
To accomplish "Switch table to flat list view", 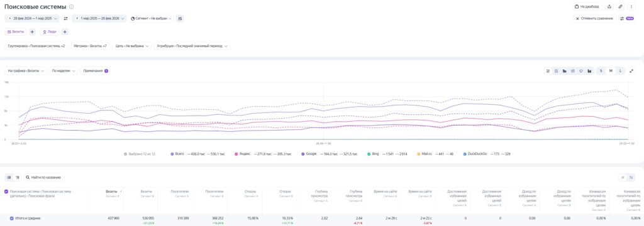I will [x=9, y=177].
